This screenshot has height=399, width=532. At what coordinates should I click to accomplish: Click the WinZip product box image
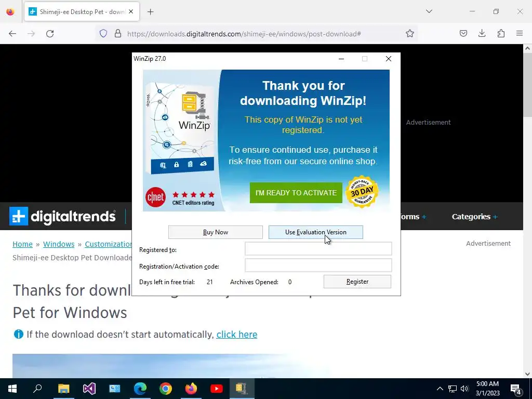click(180, 127)
